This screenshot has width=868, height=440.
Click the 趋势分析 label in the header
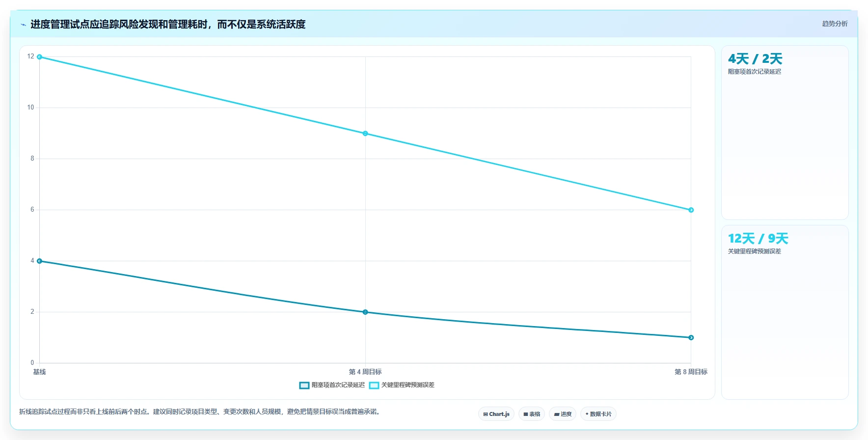[835, 24]
